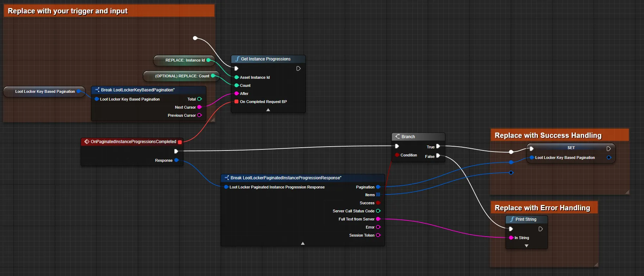Click the SET node output execution pin
644x276 pixels.
click(x=608, y=149)
